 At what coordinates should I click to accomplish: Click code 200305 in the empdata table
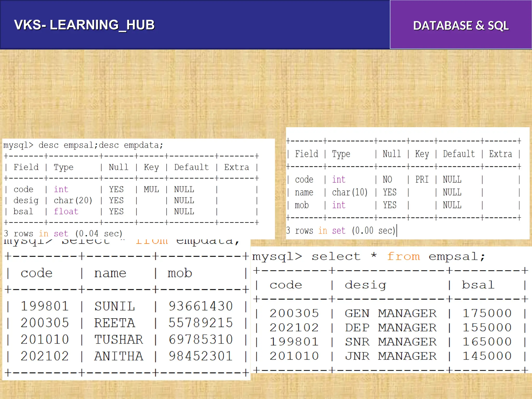point(45,323)
